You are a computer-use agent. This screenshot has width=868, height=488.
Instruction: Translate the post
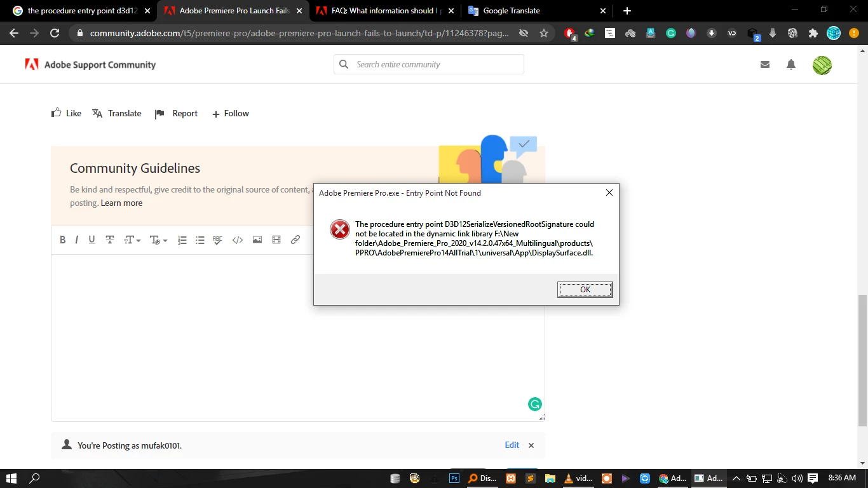pos(116,113)
